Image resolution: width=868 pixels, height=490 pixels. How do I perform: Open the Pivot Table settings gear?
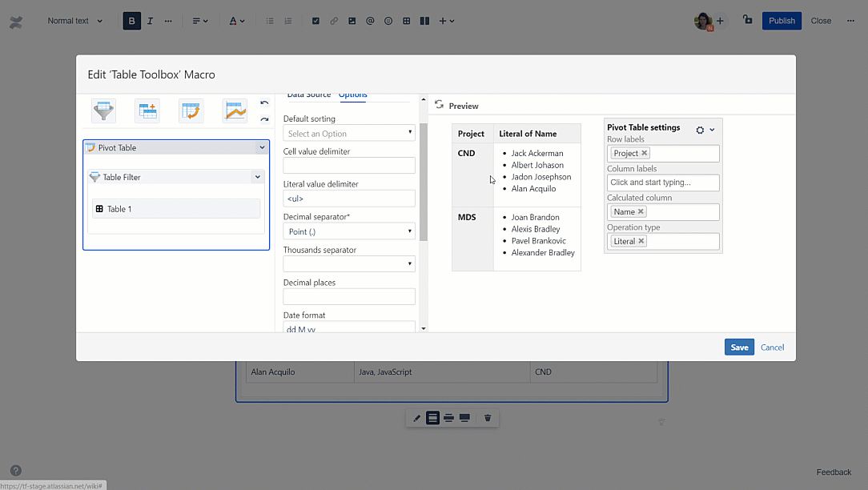click(x=698, y=128)
